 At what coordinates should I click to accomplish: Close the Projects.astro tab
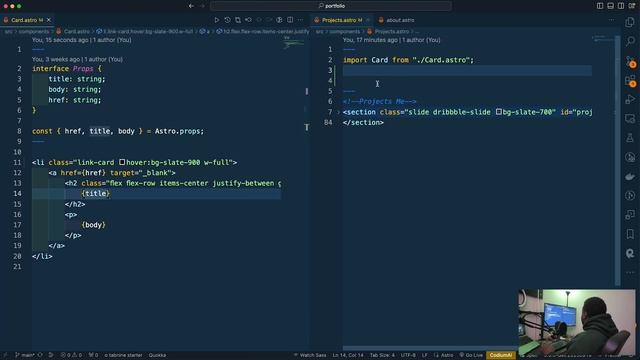[368, 20]
